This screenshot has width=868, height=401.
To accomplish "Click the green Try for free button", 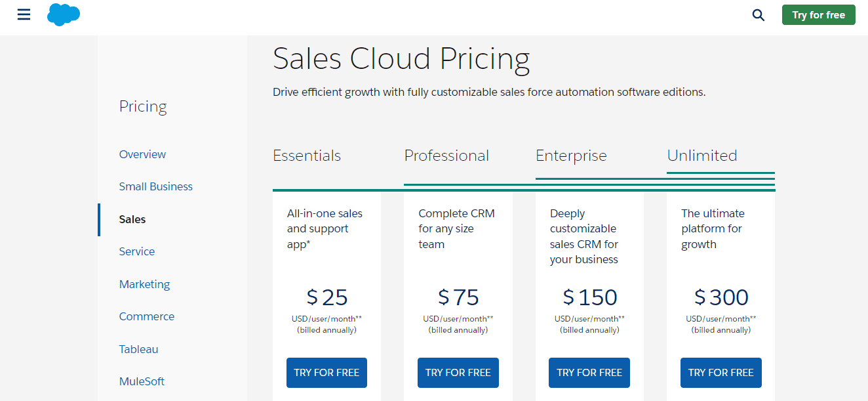I will coord(818,15).
